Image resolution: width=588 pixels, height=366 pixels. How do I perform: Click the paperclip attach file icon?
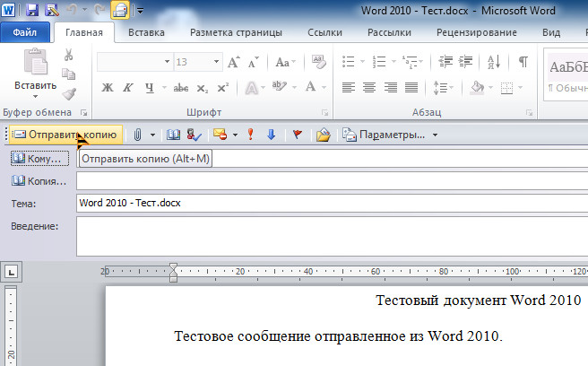click(138, 135)
